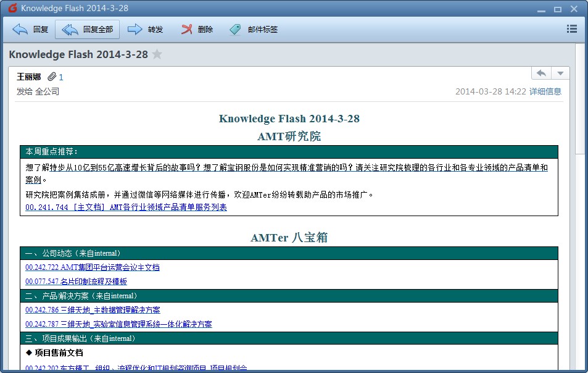The height and width of the screenshot is (373, 588).
Task: Click recipient 全公司
Action: tap(48, 91)
